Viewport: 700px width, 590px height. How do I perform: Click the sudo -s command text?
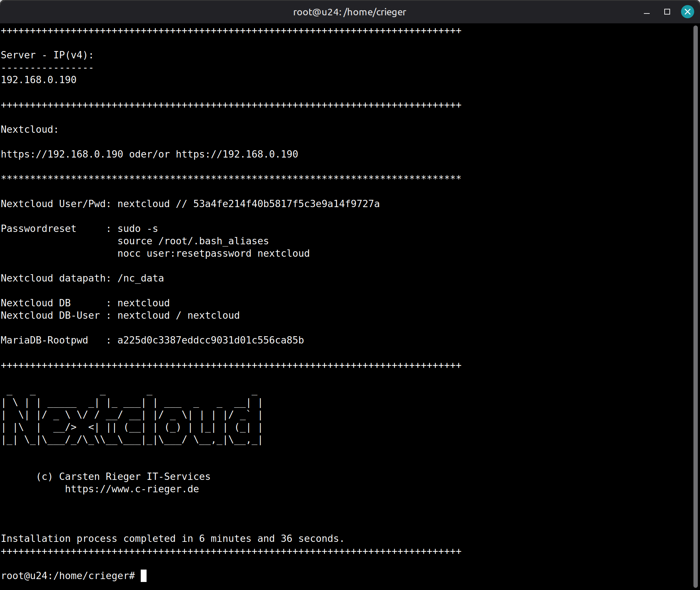[138, 229]
